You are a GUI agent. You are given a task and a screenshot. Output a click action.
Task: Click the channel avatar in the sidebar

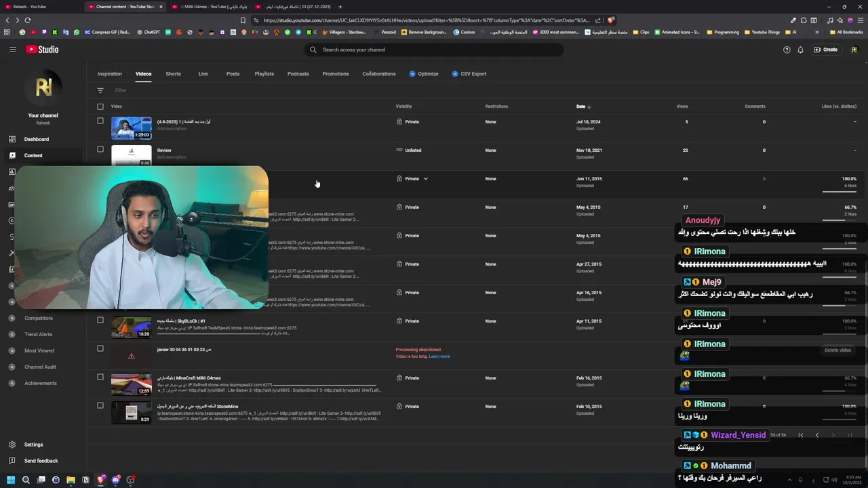43,87
